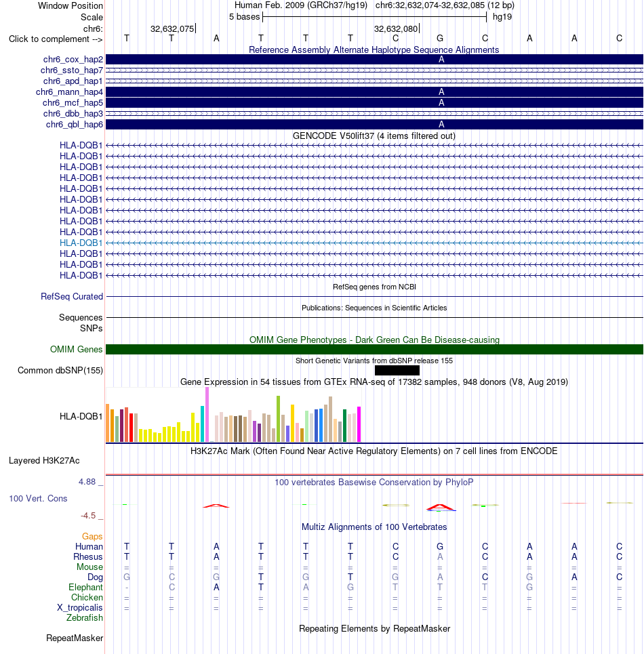Click the 32,632,080 position marker

tap(396, 28)
